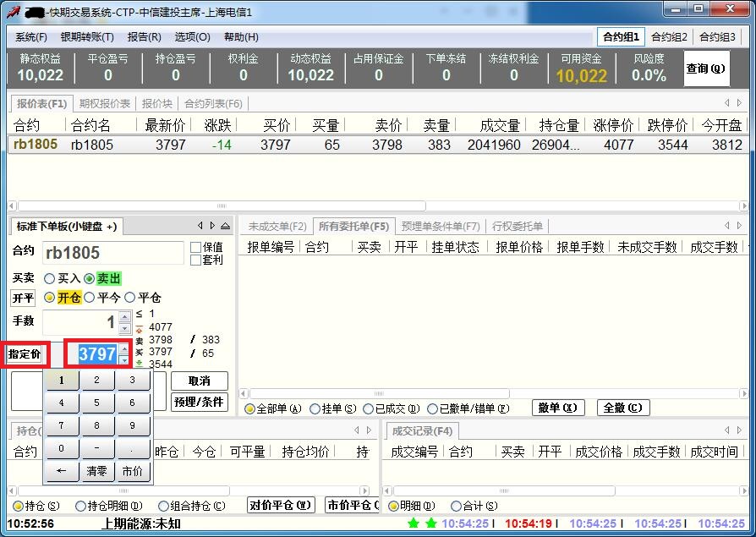
Task: Click left arrow in the 标准下单板 tab header
Action: 200,226
